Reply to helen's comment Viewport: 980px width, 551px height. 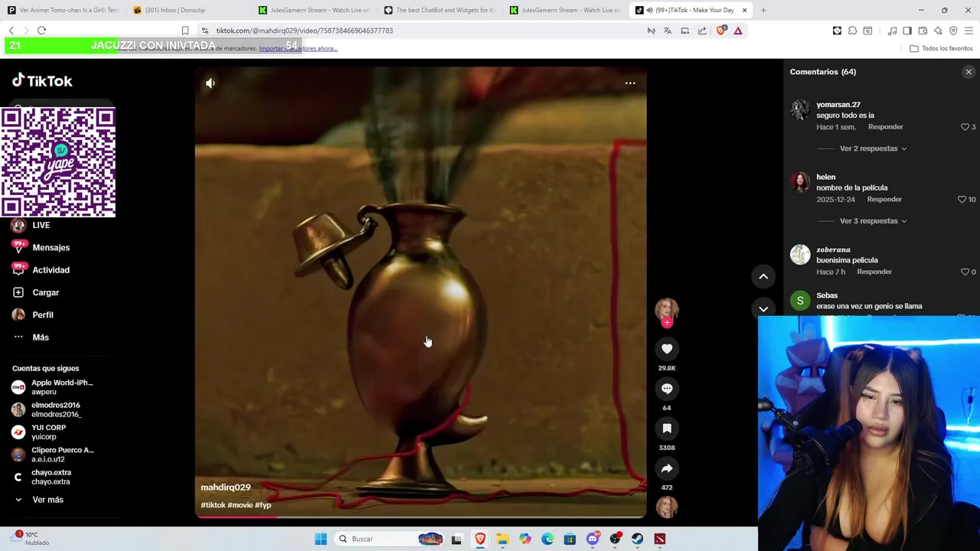click(x=884, y=200)
